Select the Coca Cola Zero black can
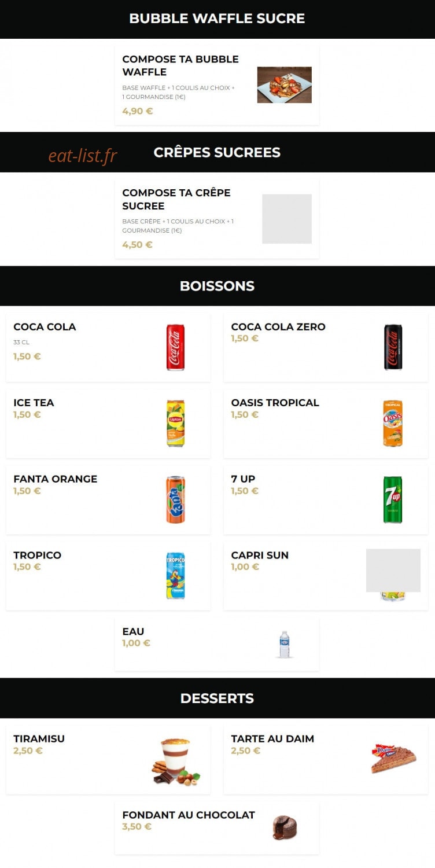Screen dimensions: 435x868 click(393, 347)
